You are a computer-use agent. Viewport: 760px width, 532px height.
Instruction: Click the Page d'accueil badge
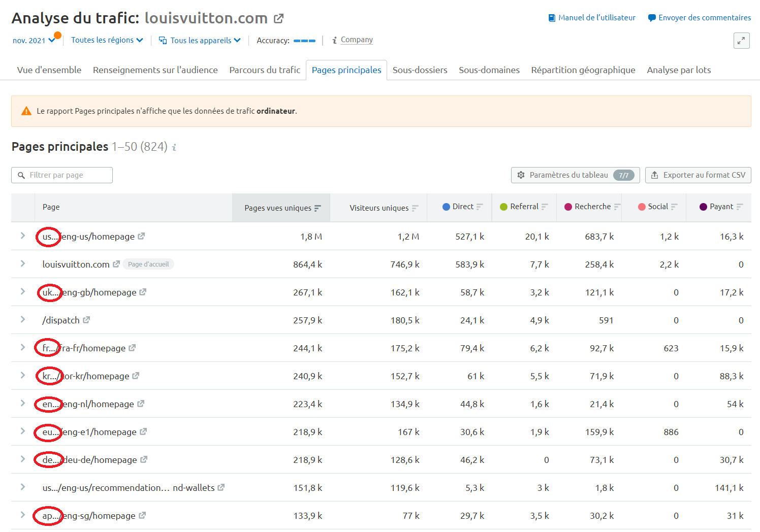coord(148,264)
